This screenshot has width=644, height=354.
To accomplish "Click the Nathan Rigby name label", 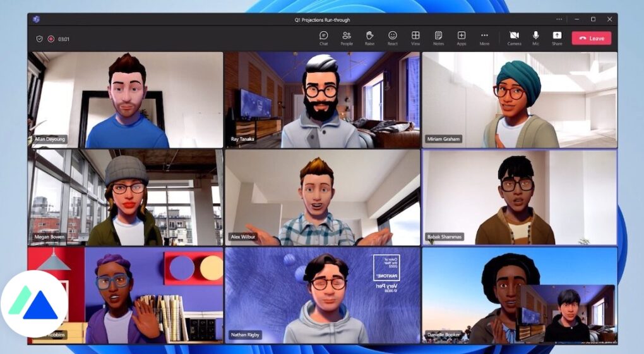I will (245, 334).
